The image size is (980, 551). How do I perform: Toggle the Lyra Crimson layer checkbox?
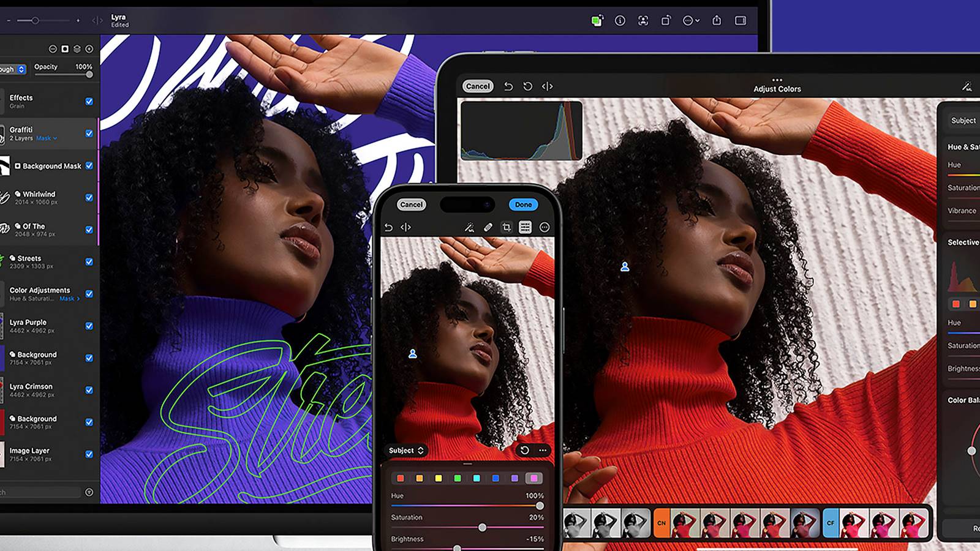pos(89,390)
